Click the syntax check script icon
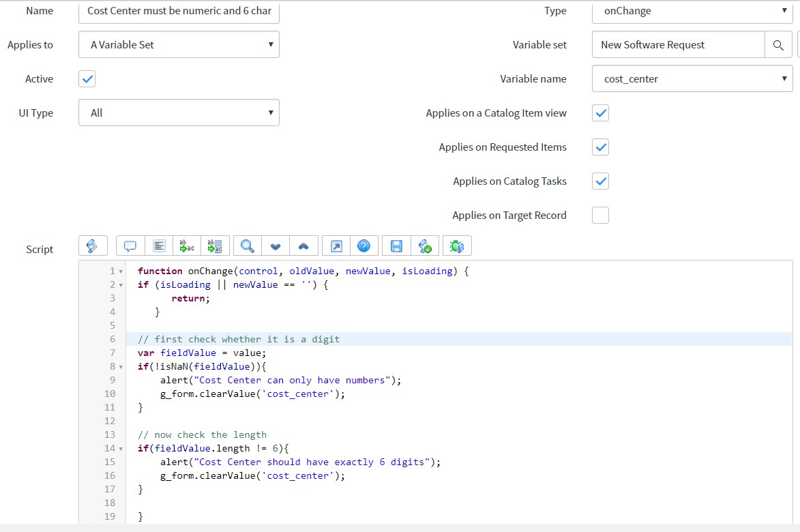 pos(424,246)
